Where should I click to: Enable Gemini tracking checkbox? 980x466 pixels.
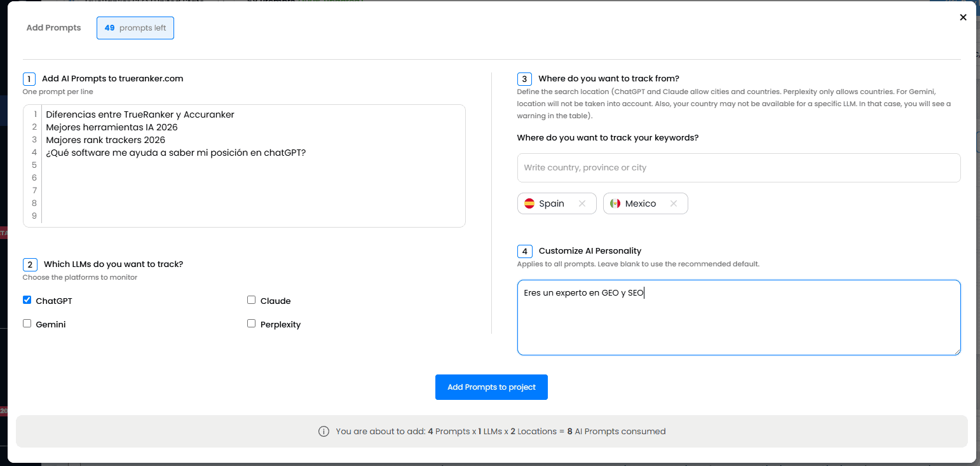point(27,324)
